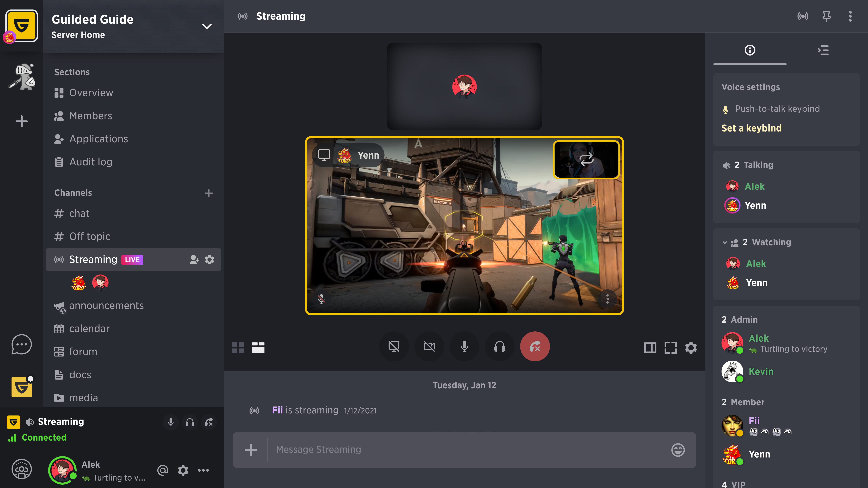This screenshot has width=868, height=488.
Task: Open the Applications section
Action: (x=133, y=139)
